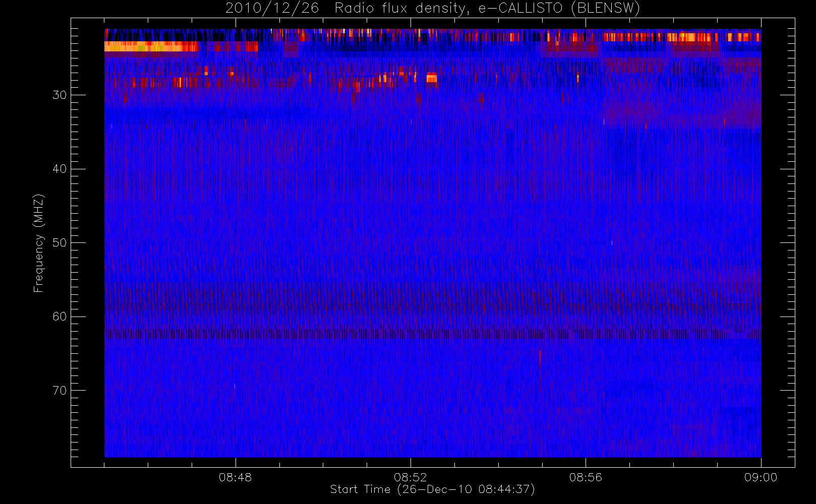This screenshot has height=504, width=816.
Task: Click the "09:00" time tick label
Action: tap(761, 477)
